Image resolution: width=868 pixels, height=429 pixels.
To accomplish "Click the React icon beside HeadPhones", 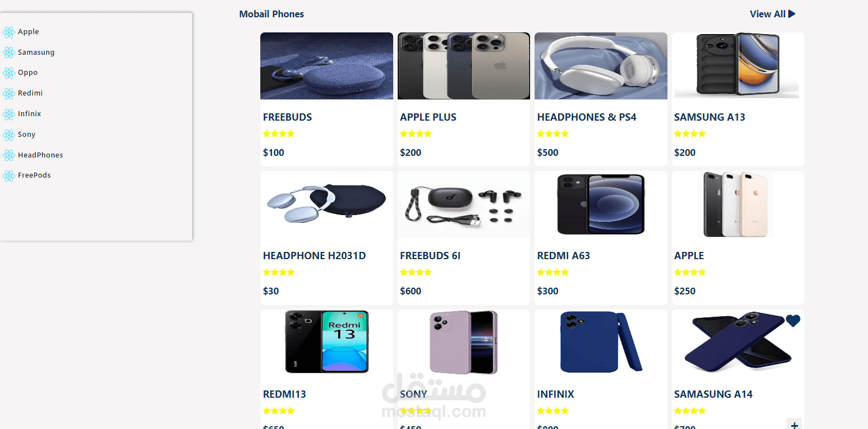I will (8, 155).
